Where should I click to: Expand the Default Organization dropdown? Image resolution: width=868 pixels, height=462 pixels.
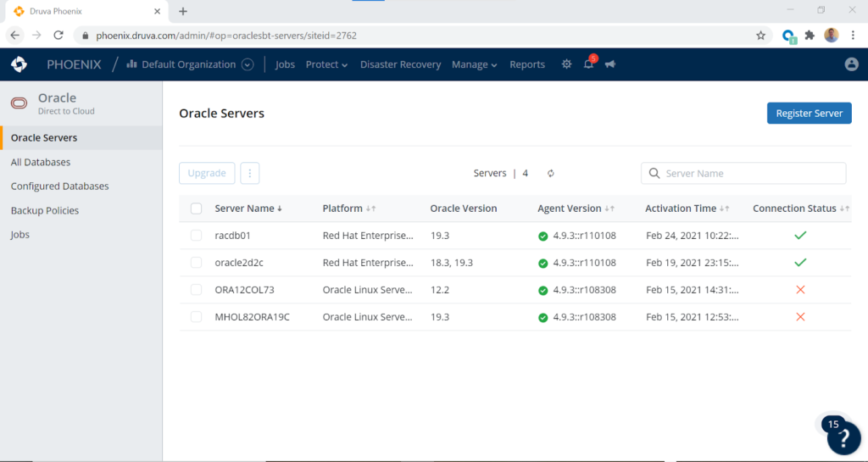248,64
